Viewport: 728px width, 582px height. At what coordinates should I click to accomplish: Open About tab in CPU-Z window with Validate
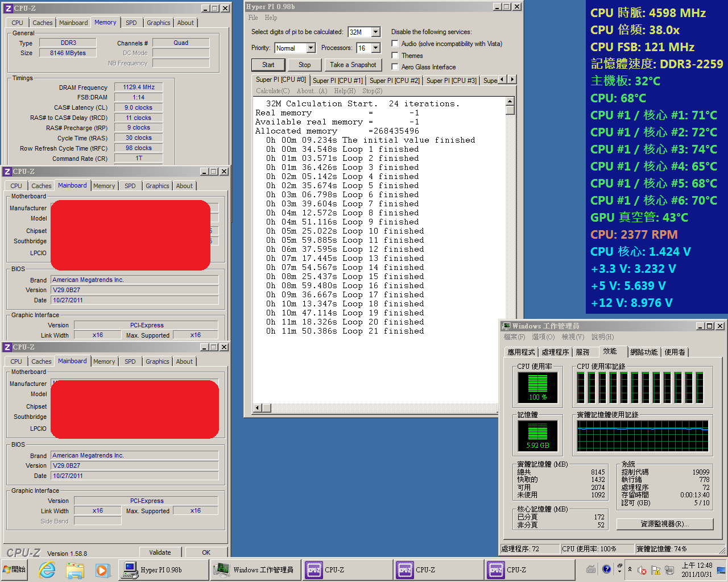[x=184, y=361]
